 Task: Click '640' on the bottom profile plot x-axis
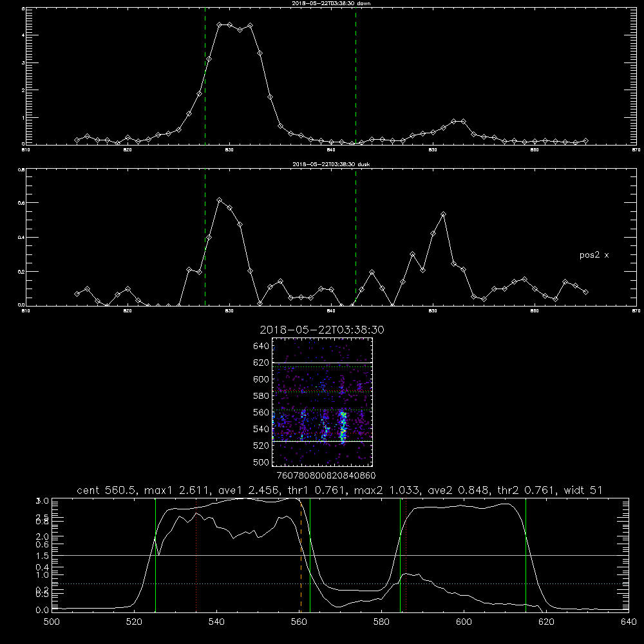coord(629,622)
